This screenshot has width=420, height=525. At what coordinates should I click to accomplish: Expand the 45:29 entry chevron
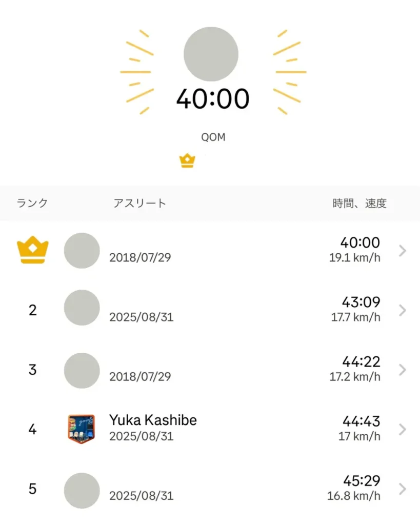[403, 490]
